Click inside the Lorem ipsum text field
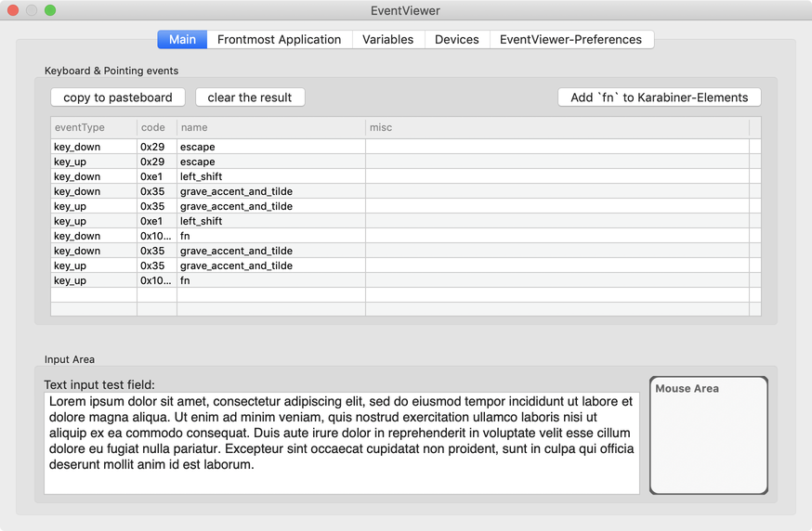 [342, 443]
